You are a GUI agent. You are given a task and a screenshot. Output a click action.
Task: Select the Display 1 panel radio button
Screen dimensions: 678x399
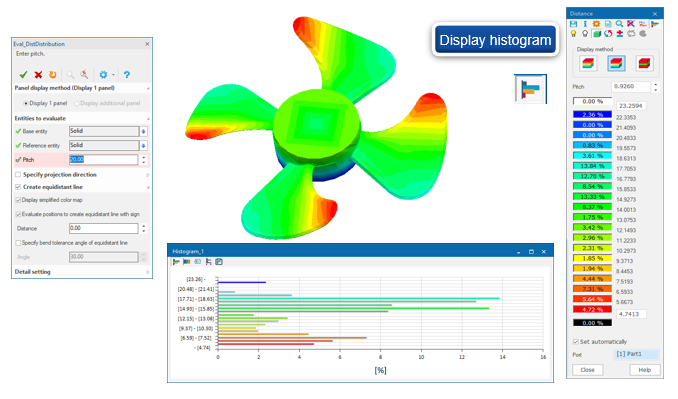click(x=26, y=103)
